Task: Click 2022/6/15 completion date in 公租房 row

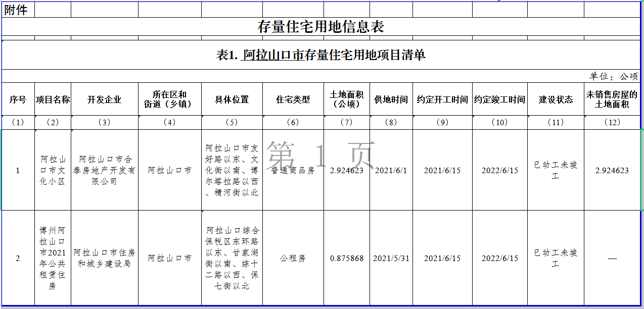Action: (500, 258)
